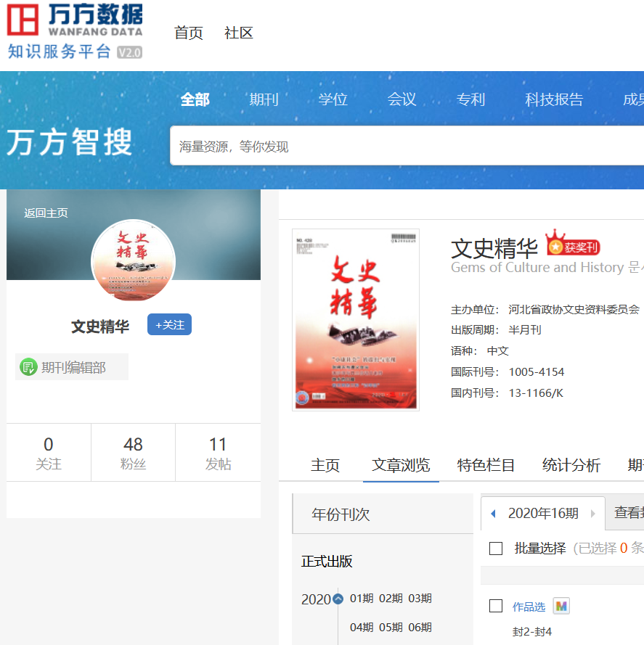Open issue 04期 of 2020
Image resolution: width=644 pixels, height=645 pixels.
[362, 628]
